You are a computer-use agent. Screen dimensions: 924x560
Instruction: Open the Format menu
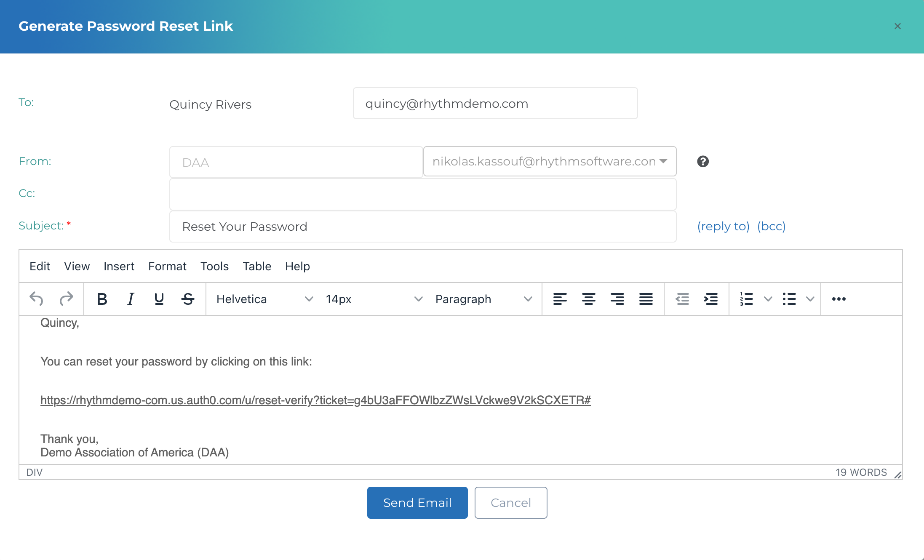(167, 266)
